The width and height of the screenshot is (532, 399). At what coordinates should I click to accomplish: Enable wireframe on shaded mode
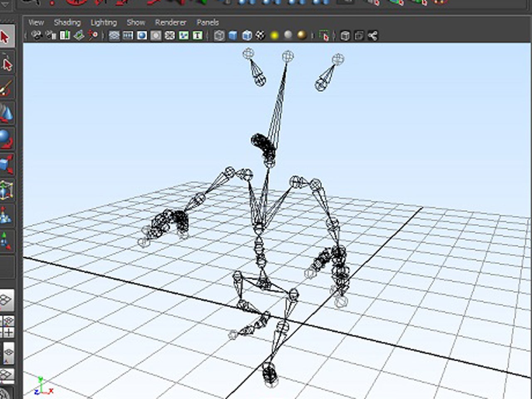tap(247, 36)
